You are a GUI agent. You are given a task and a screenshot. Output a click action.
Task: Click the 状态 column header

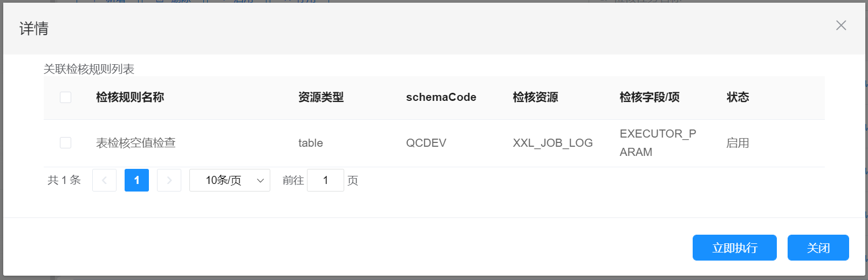point(737,97)
